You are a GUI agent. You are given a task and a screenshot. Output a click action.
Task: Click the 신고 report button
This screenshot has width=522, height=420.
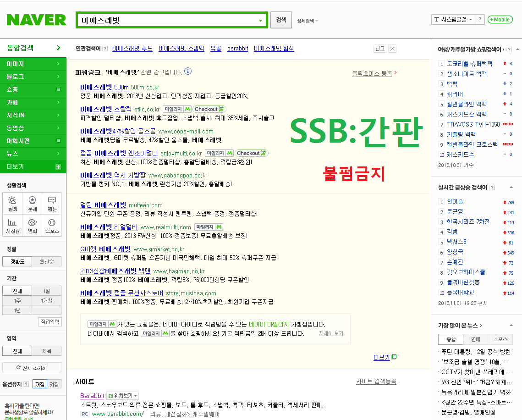tap(380, 49)
